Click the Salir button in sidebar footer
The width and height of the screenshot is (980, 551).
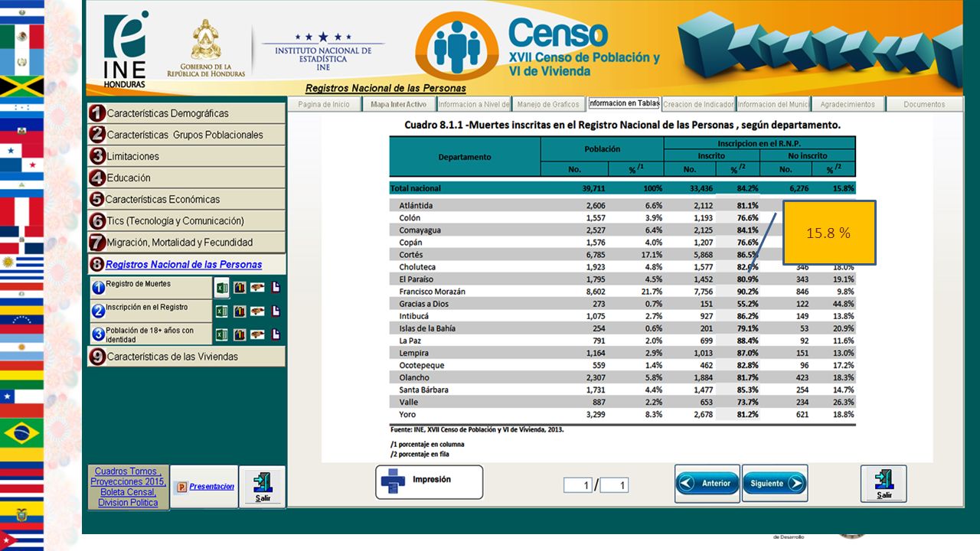262,487
